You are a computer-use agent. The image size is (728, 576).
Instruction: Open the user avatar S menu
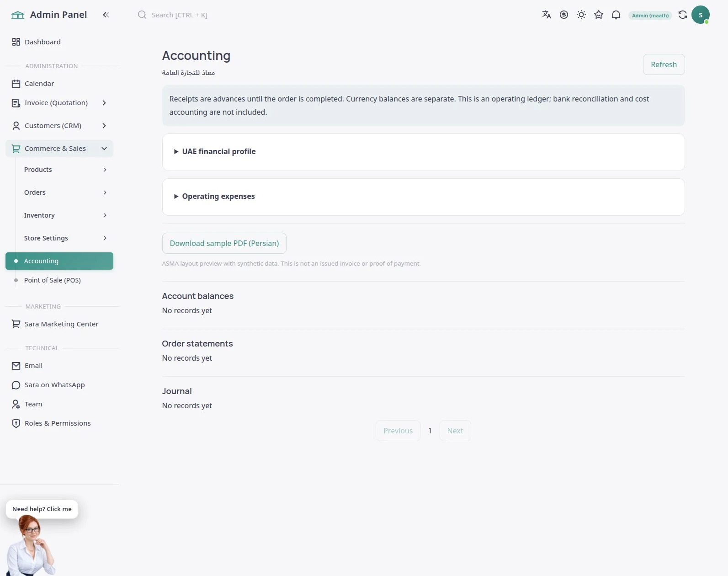(x=701, y=15)
